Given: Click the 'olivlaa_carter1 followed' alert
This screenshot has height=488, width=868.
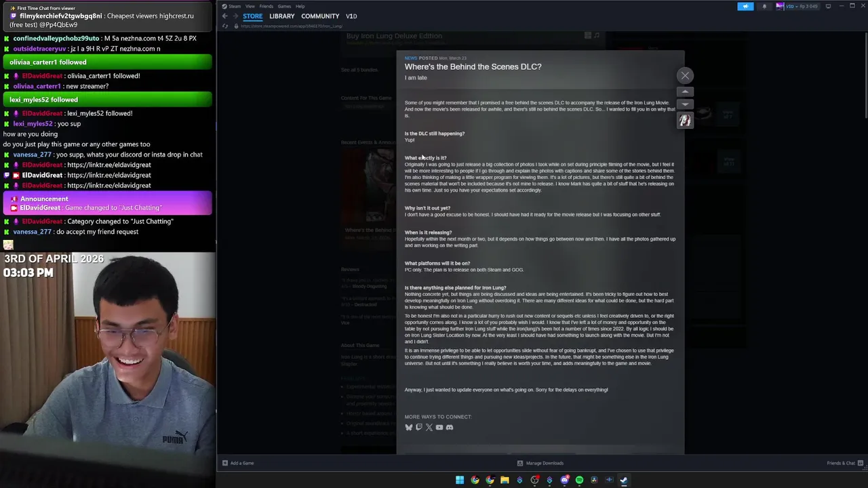Looking at the screenshot, I should point(108,62).
